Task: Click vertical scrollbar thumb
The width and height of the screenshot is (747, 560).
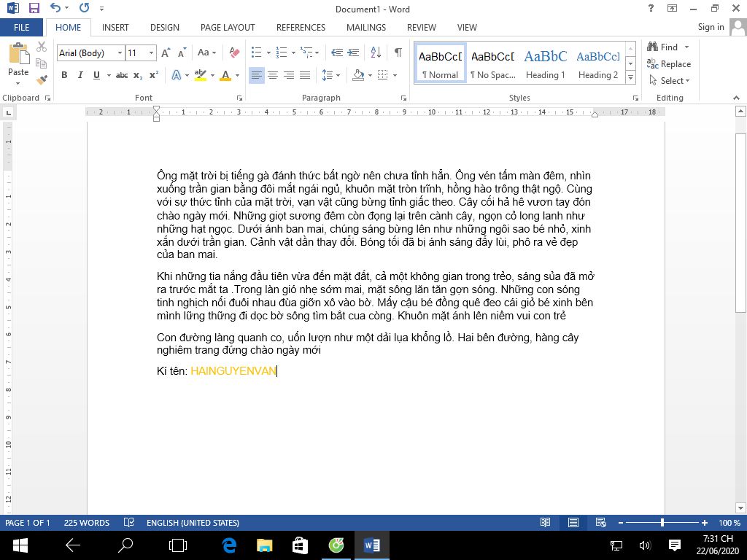Action: tap(740, 222)
